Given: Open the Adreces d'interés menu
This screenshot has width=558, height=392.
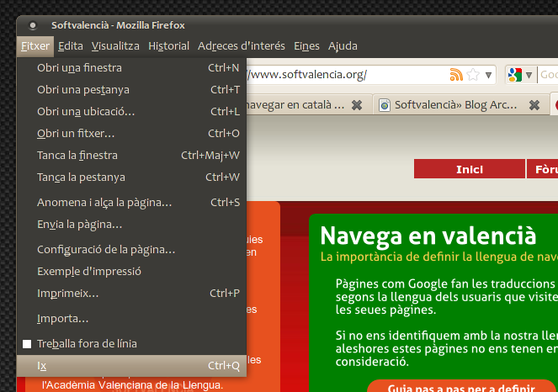Looking at the screenshot, I should [x=242, y=46].
